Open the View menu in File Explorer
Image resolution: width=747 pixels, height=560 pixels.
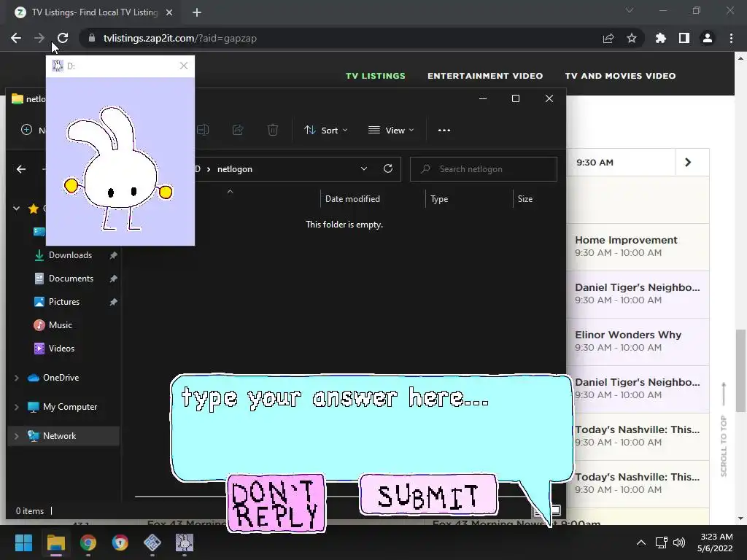coord(391,130)
